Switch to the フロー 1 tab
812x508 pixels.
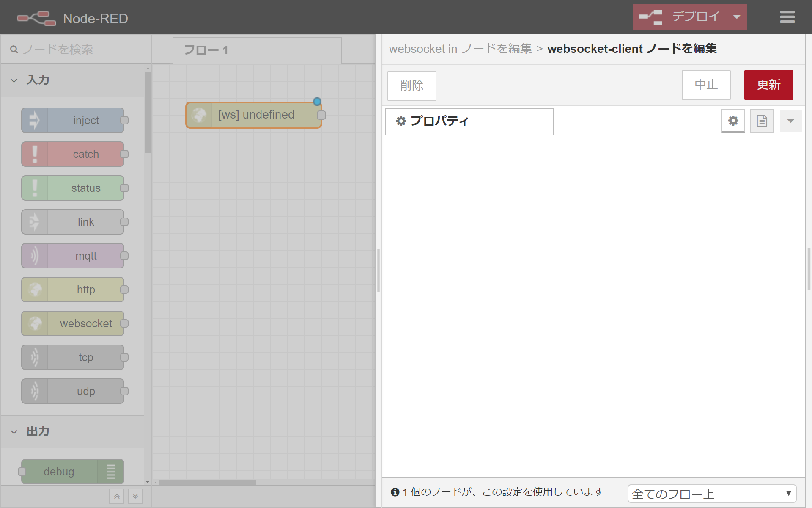(x=257, y=50)
